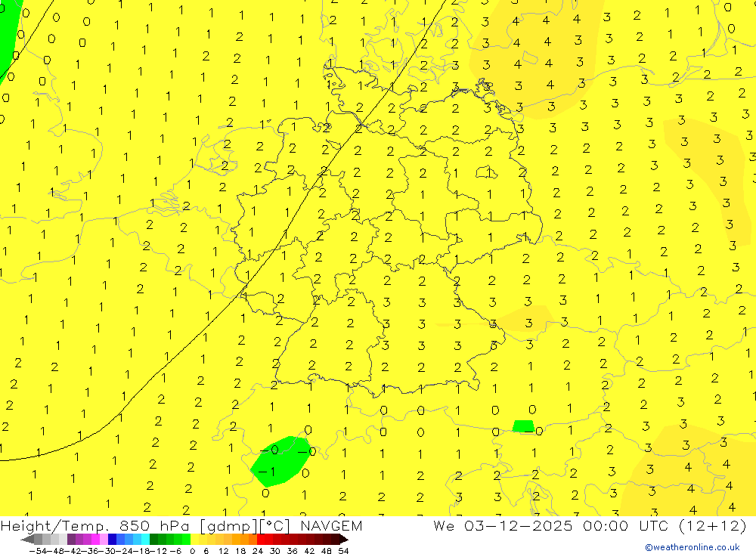
Task: Click the '-54' legend scale label
Action: (x=39, y=551)
